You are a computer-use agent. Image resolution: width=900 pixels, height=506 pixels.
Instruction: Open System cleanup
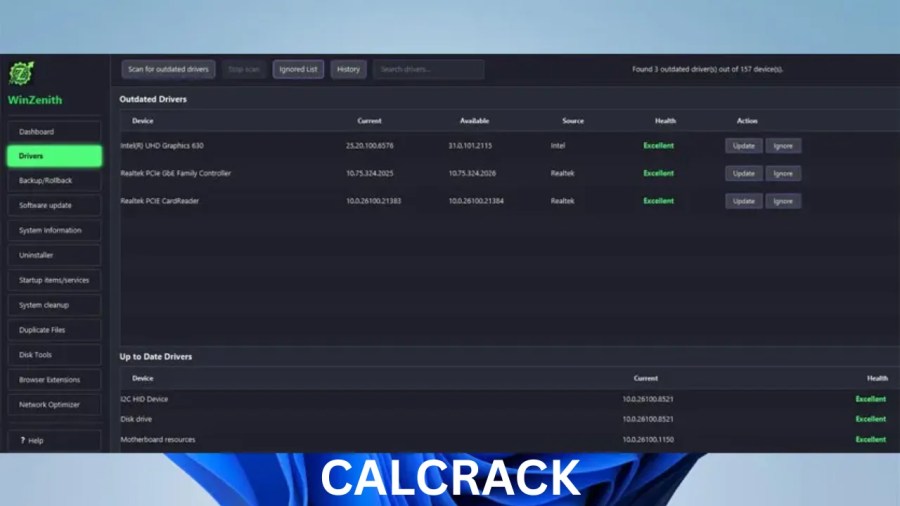pyautogui.click(x=55, y=305)
